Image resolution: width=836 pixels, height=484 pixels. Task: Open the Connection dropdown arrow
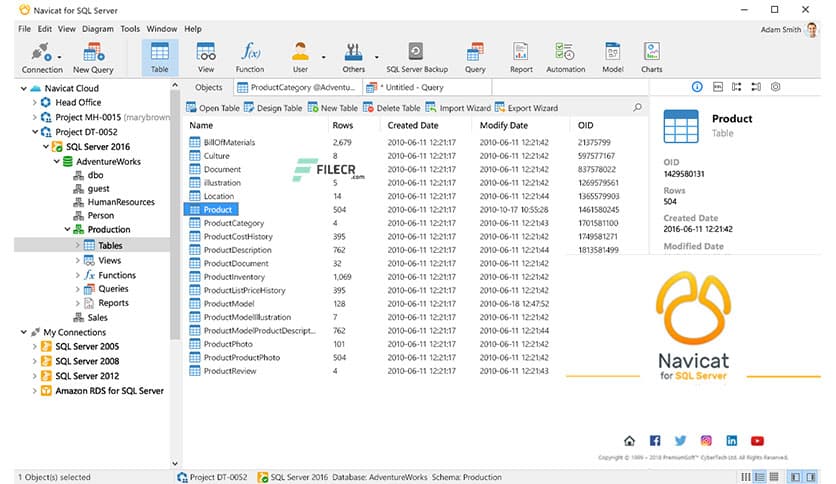click(59, 57)
